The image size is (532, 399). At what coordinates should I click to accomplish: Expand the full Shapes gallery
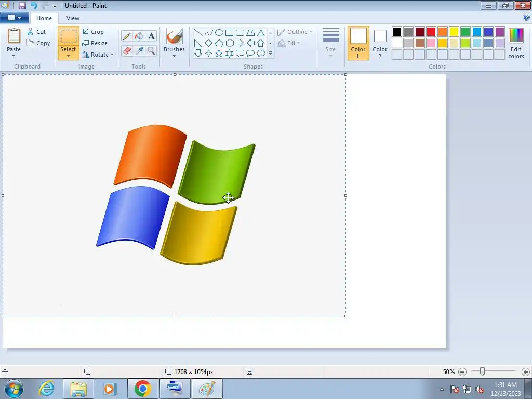tap(270, 54)
